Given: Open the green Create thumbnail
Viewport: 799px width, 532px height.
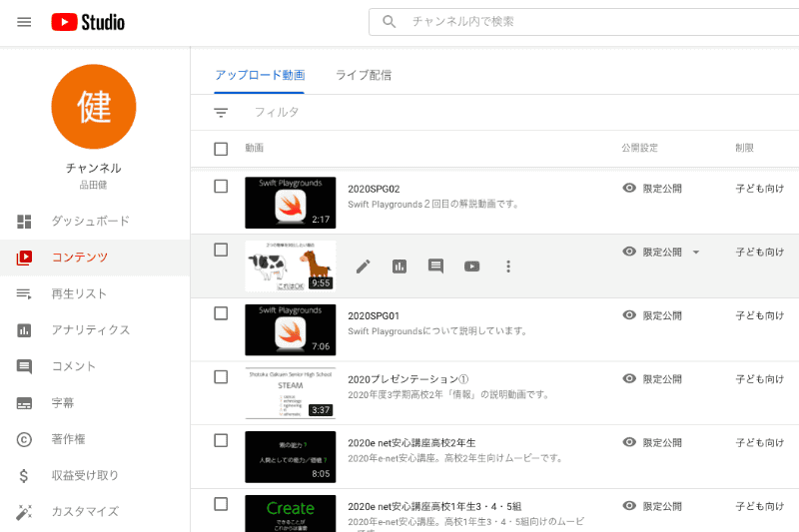Looking at the screenshot, I should point(291,514).
